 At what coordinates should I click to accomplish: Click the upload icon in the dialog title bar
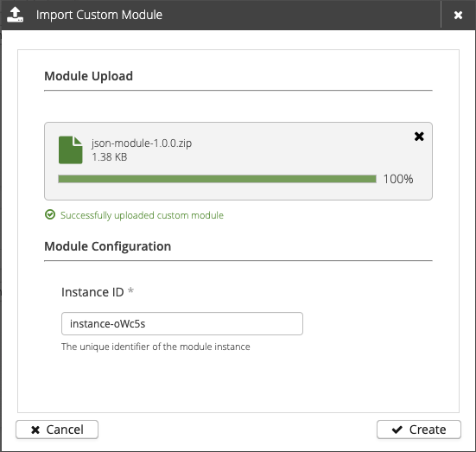coord(16,15)
